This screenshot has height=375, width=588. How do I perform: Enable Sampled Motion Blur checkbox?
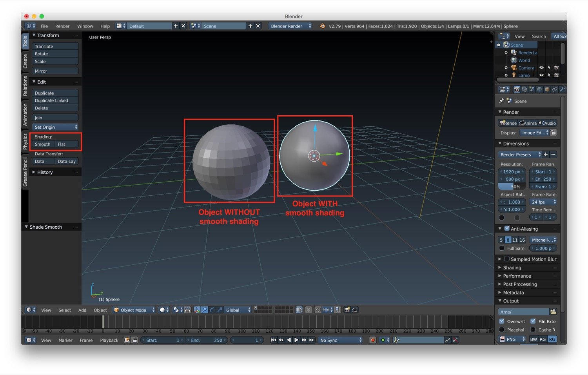click(507, 259)
